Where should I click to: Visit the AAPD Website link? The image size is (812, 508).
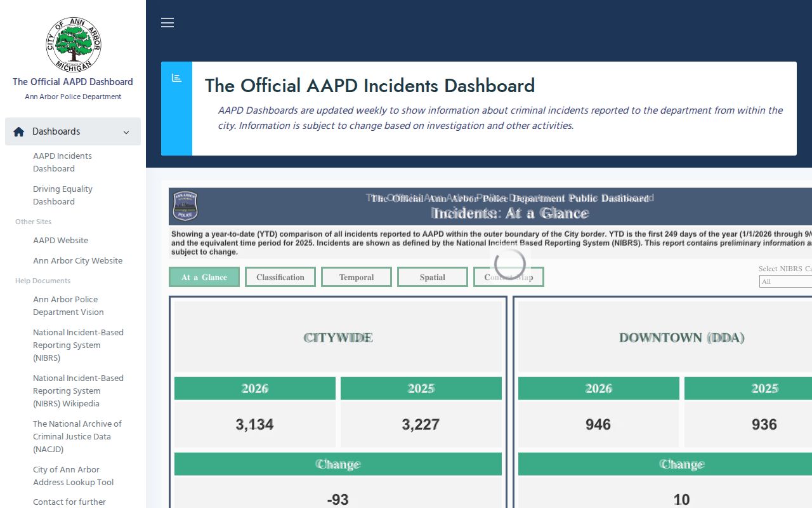pyautogui.click(x=61, y=240)
